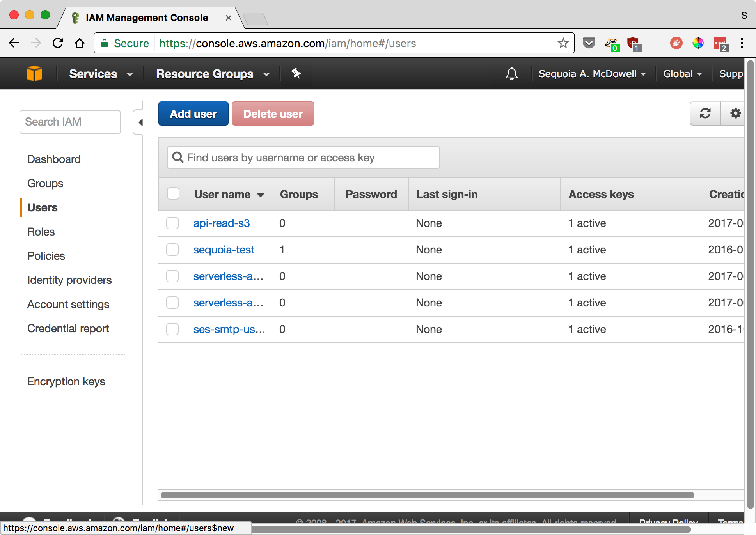Refresh the users list
The image size is (756, 535).
(705, 113)
